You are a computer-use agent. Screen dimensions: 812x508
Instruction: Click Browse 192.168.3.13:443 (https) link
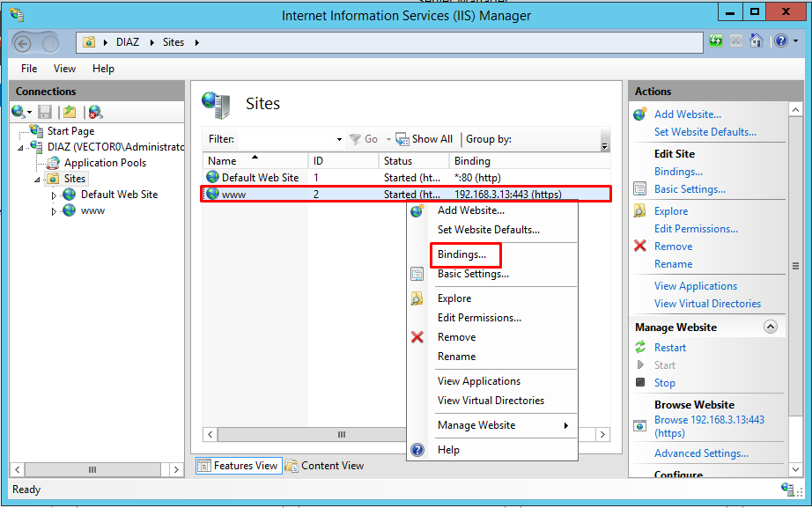[709, 426]
